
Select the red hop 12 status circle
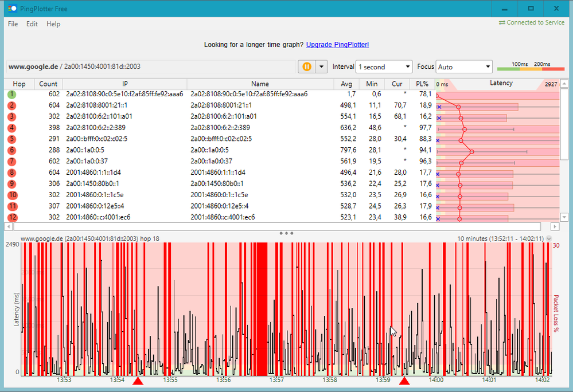point(11,217)
